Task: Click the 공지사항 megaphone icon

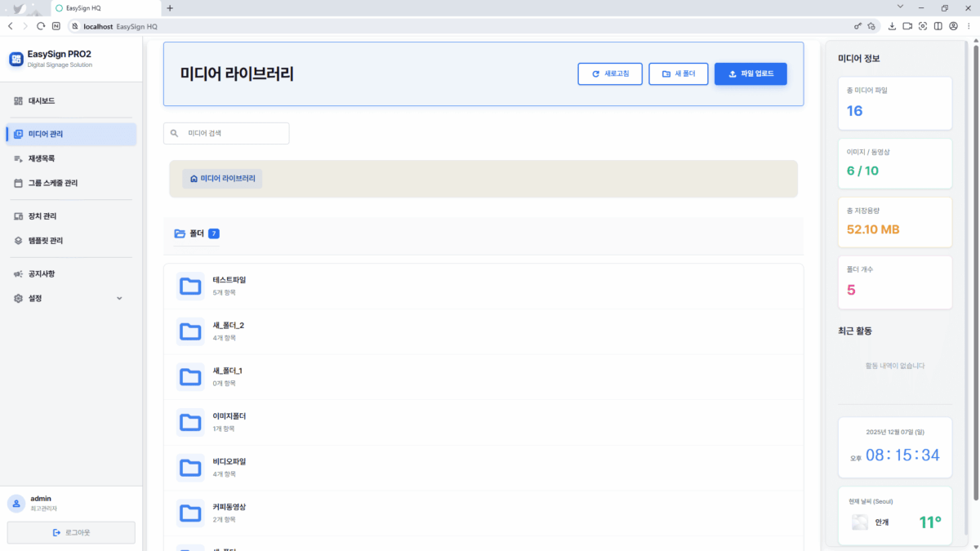Action: [x=18, y=274]
